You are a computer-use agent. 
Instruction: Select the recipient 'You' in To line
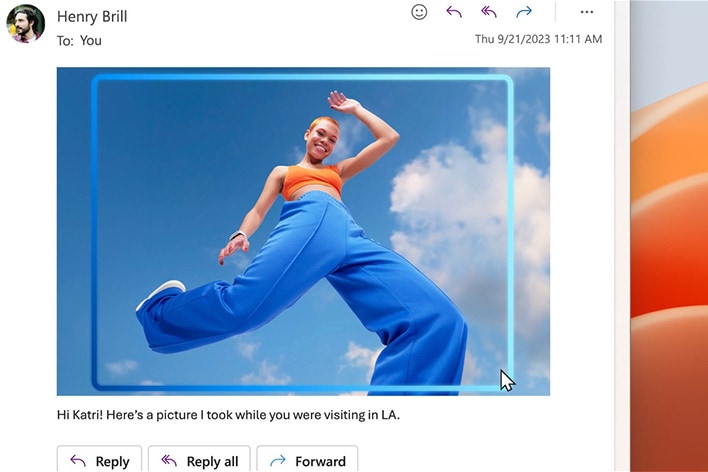[x=91, y=41]
